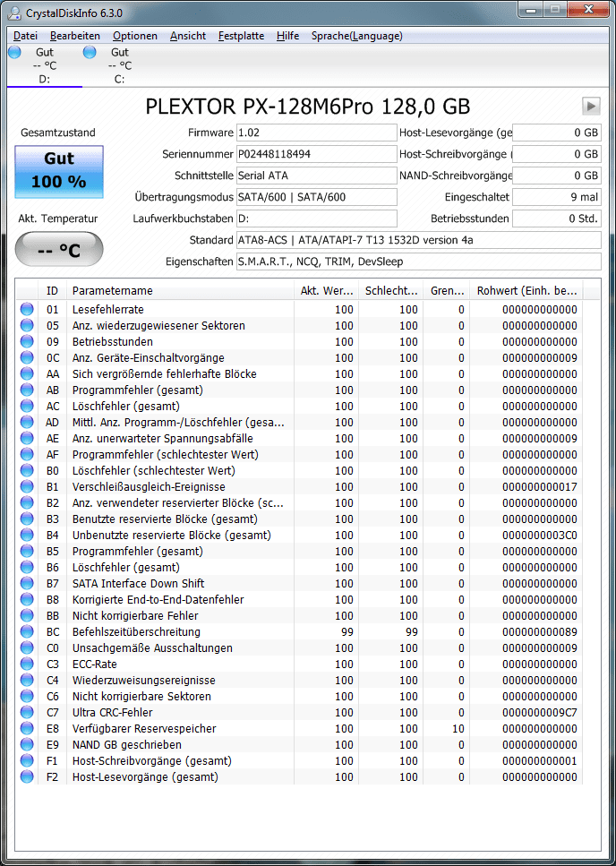This screenshot has width=616, height=866.
Task: Click the Rohwert column header
Action: [x=526, y=290]
